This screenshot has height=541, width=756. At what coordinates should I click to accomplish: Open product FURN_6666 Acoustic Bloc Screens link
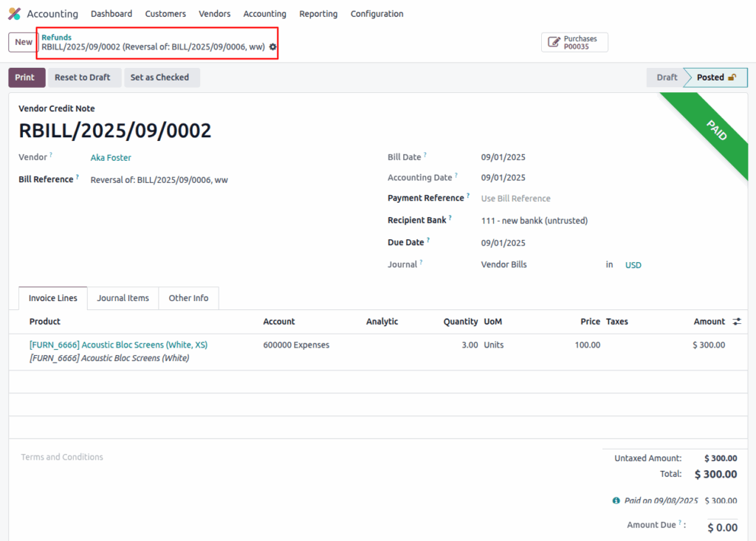point(119,345)
